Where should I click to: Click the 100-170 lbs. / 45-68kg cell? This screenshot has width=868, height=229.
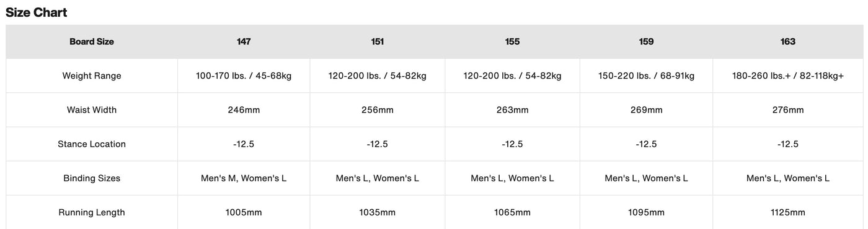[244, 76]
